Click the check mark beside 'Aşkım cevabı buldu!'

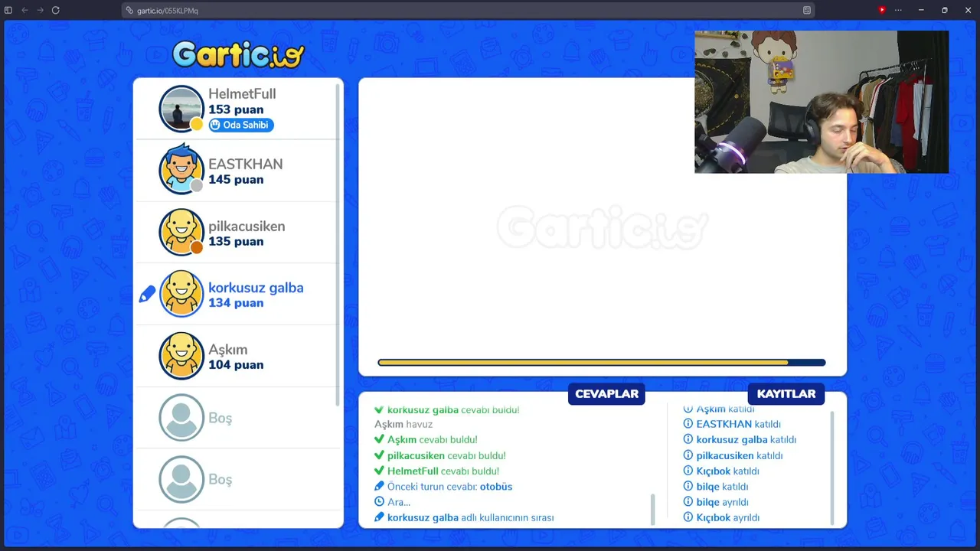pos(379,439)
